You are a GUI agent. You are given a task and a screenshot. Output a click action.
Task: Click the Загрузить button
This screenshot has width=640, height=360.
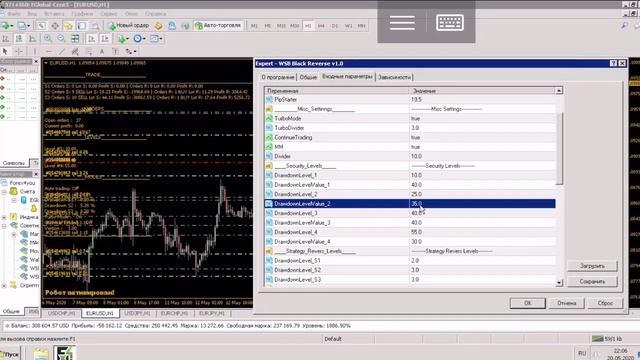point(592,266)
